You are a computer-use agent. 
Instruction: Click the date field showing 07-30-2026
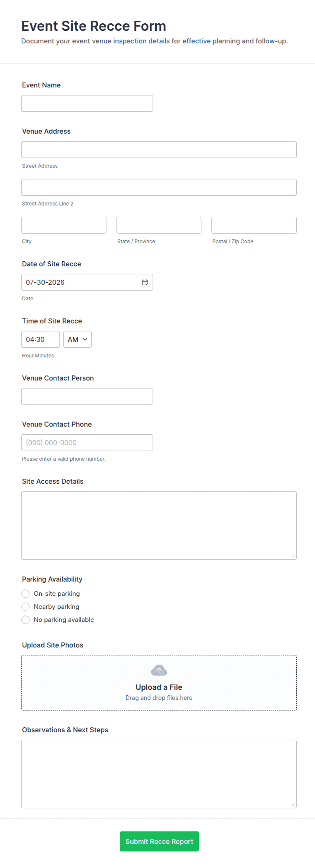pos(87,282)
